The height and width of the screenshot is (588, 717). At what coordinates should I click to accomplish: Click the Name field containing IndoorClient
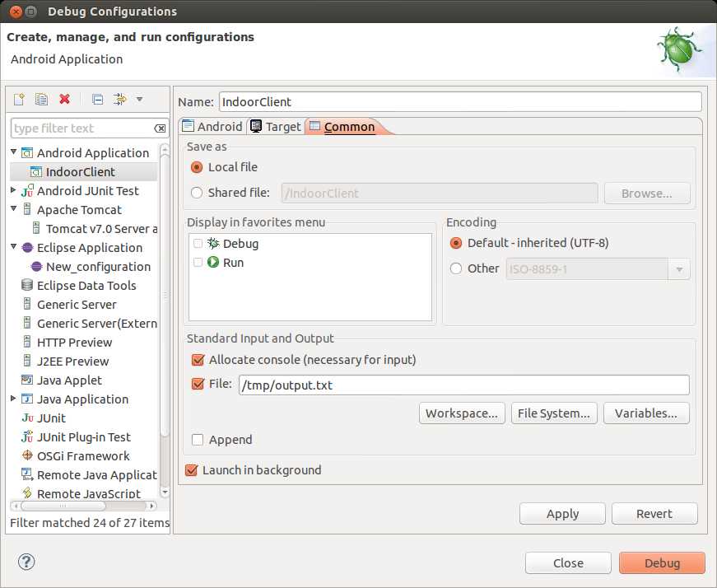(460, 101)
